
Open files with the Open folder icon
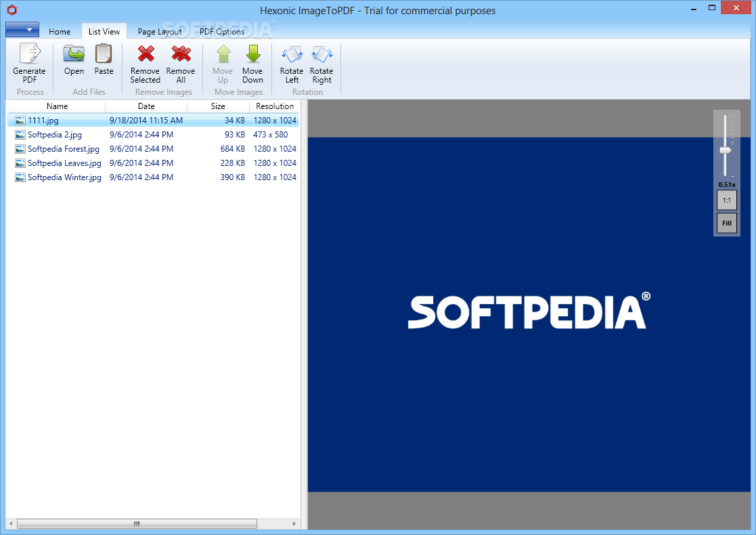74,53
